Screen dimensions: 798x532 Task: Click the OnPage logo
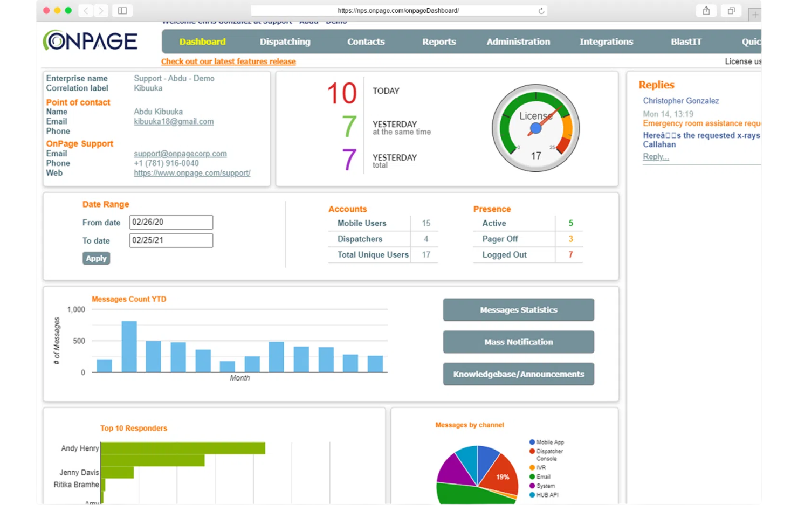[90, 40]
